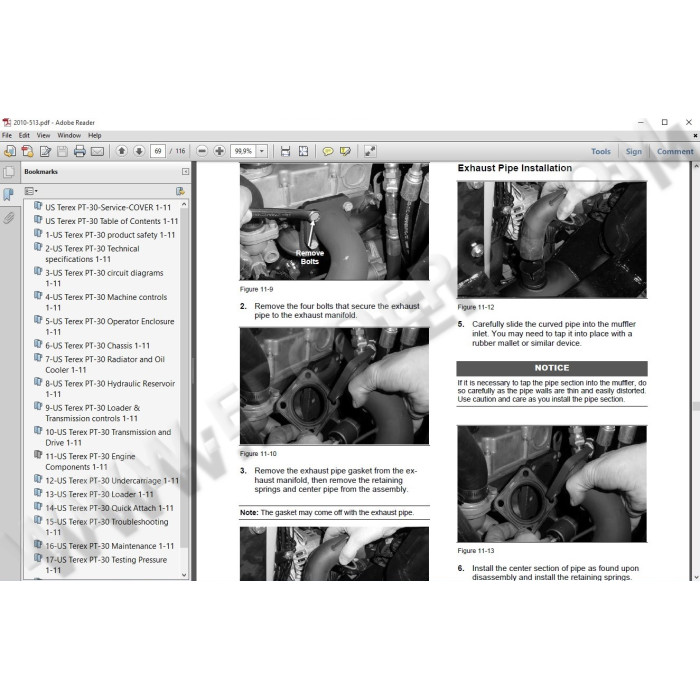Click the fit-width scrolling mode icon
Screen dimensions: 700x700
pos(286,151)
